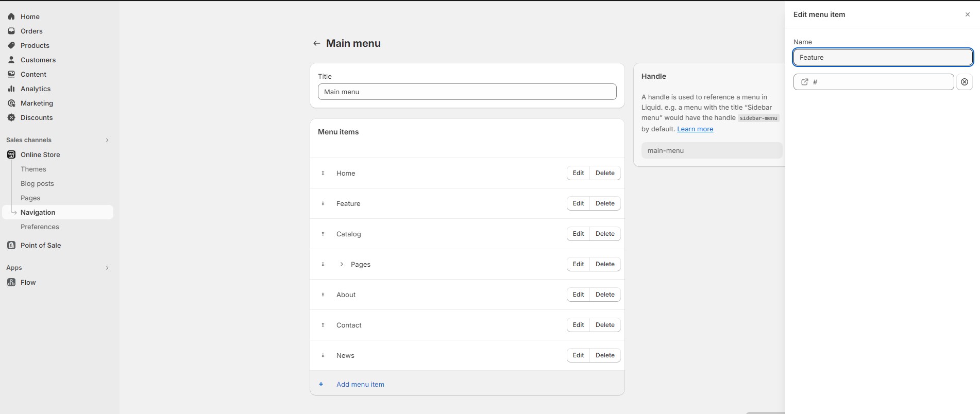Click the Products tag icon
Viewport: 980px width, 414px height.
11,45
